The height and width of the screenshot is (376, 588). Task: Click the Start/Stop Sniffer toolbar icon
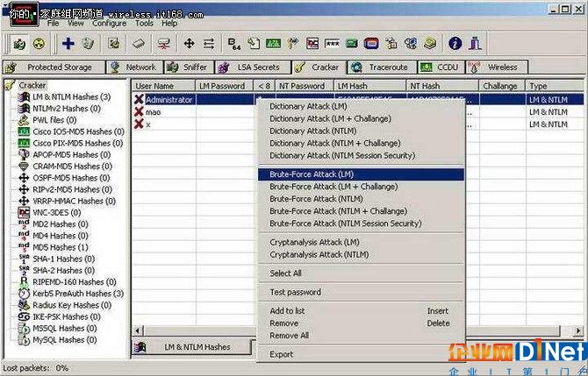[19, 44]
